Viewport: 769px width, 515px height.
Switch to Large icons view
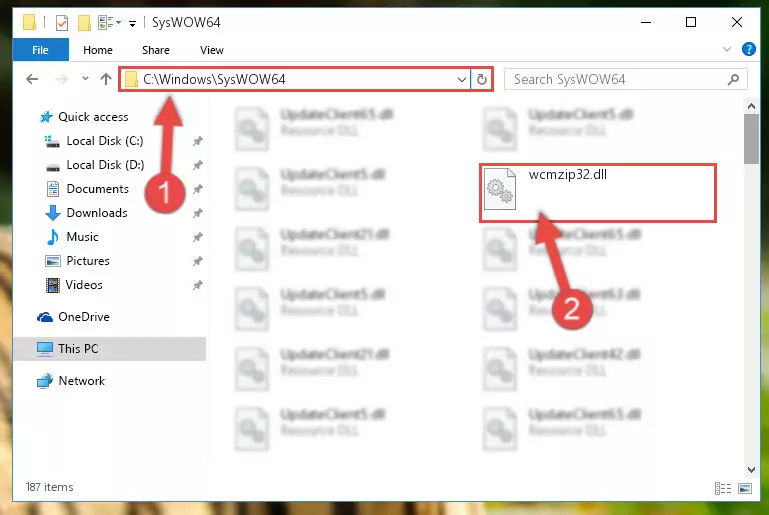tap(744, 488)
